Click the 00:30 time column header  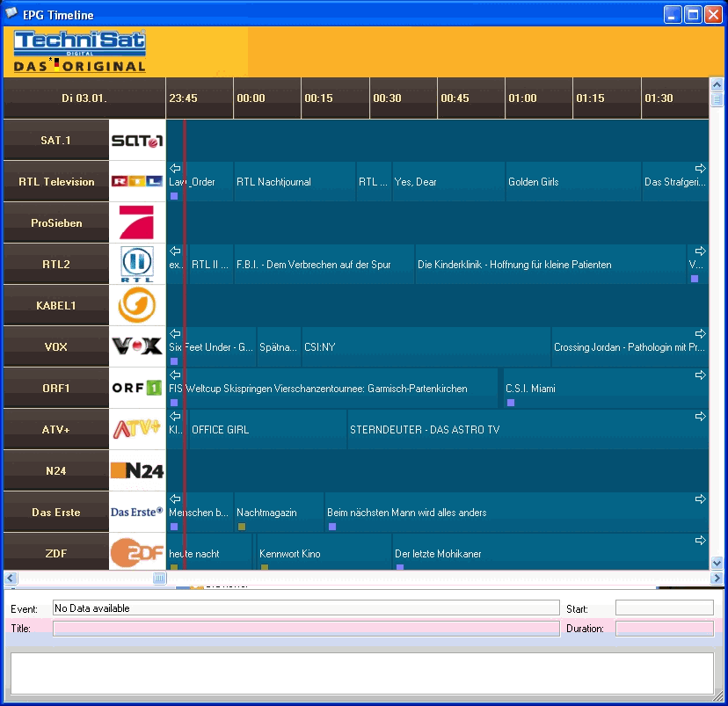click(x=404, y=98)
